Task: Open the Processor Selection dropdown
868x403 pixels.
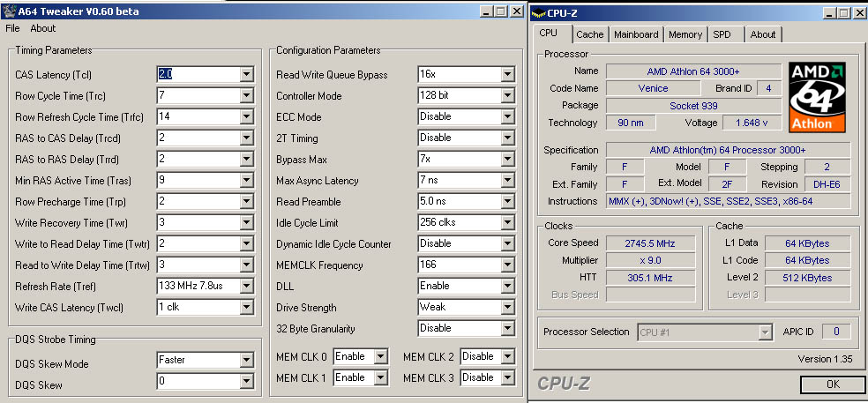Action: tap(765, 332)
